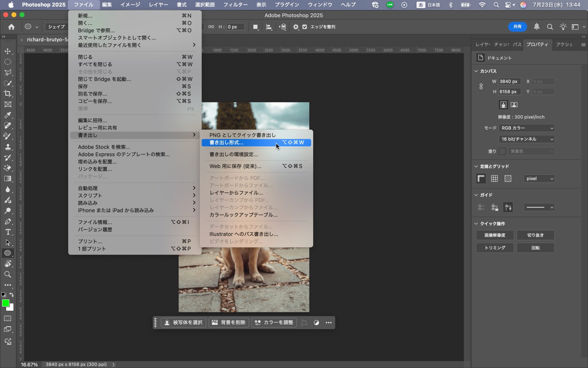Select the Crop tool
The image size is (588, 368).
coord(8,93)
